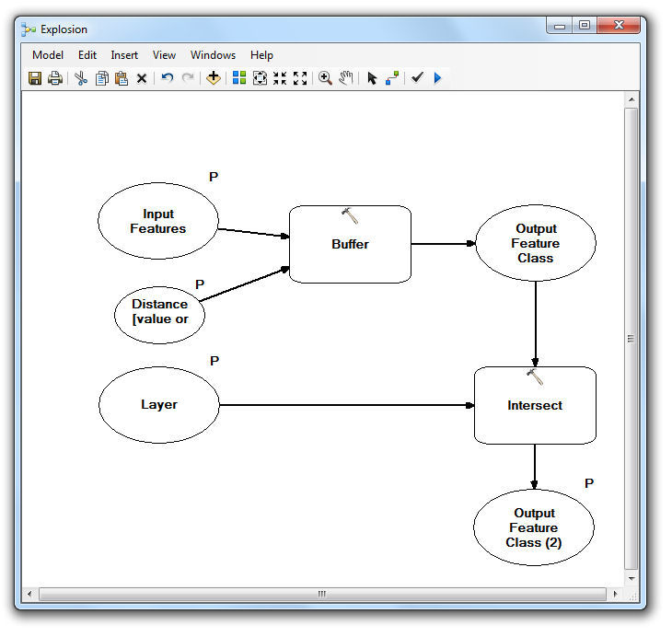Run the model with the blue arrow

[437, 78]
